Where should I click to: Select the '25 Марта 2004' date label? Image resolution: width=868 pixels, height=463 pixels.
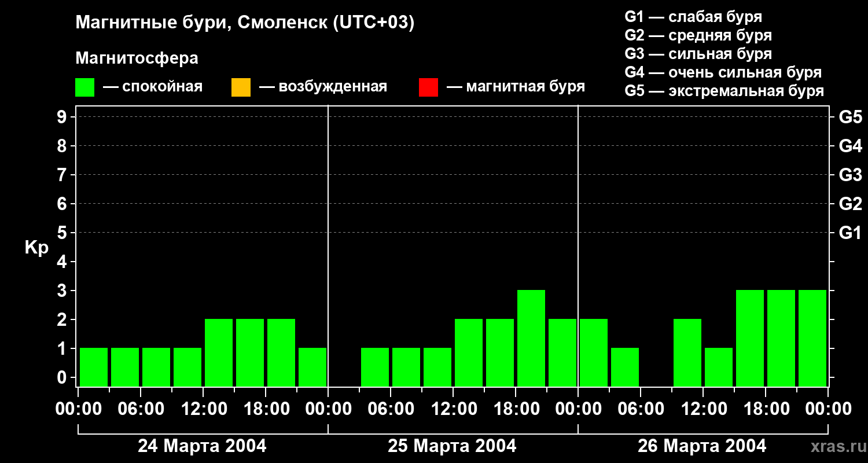pyautogui.click(x=452, y=446)
